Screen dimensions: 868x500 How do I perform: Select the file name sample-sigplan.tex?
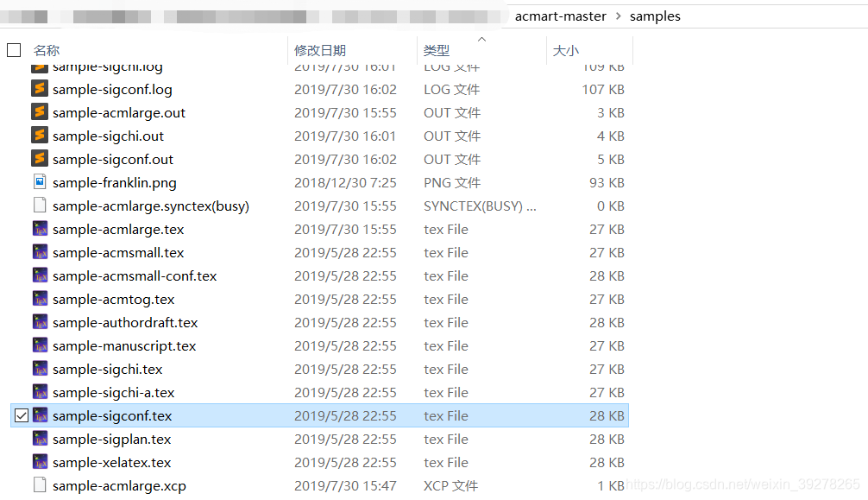112,439
